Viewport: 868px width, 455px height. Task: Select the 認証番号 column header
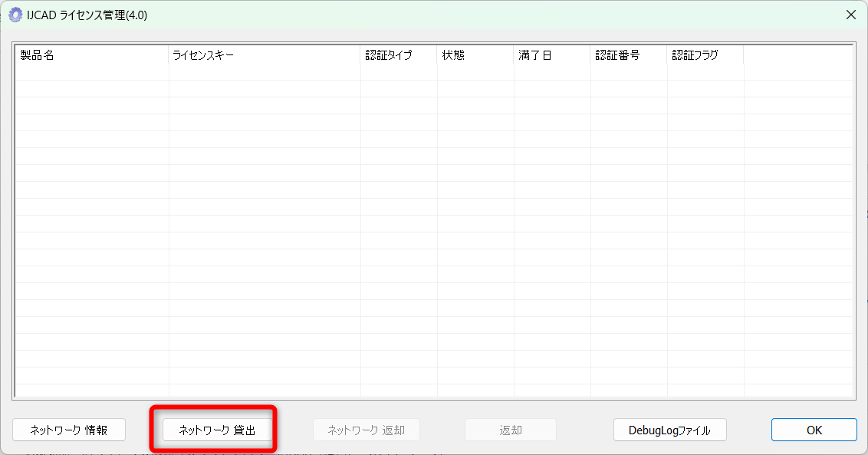tap(629, 55)
